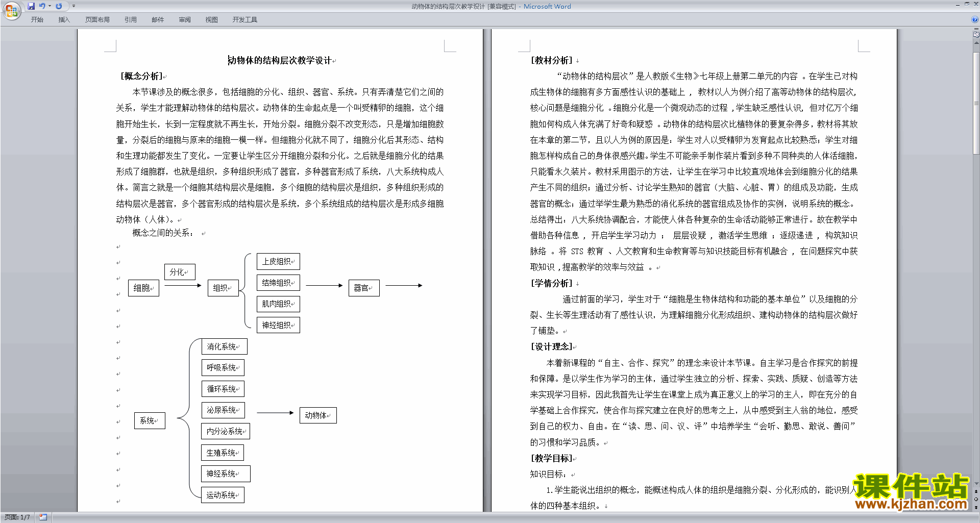Click the 系统 box in the diagram
Image resolution: width=980 pixels, height=523 pixels.
(150, 420)
